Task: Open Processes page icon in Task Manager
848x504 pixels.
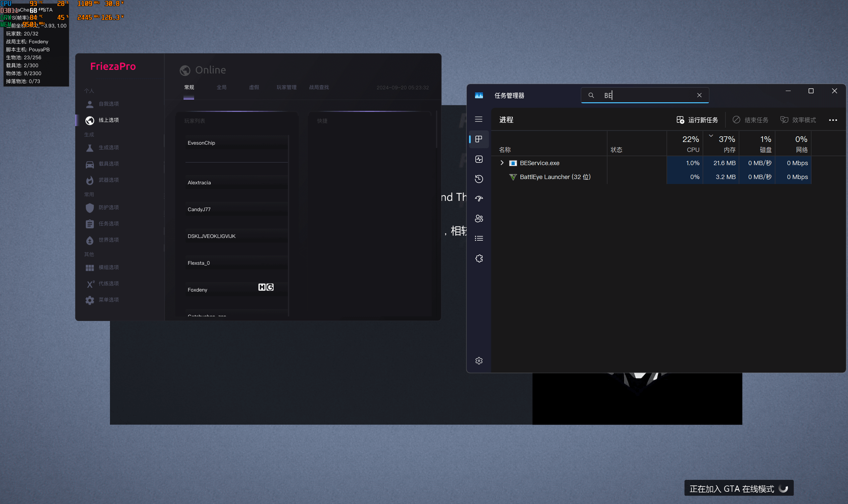Action: pos(479,139)
